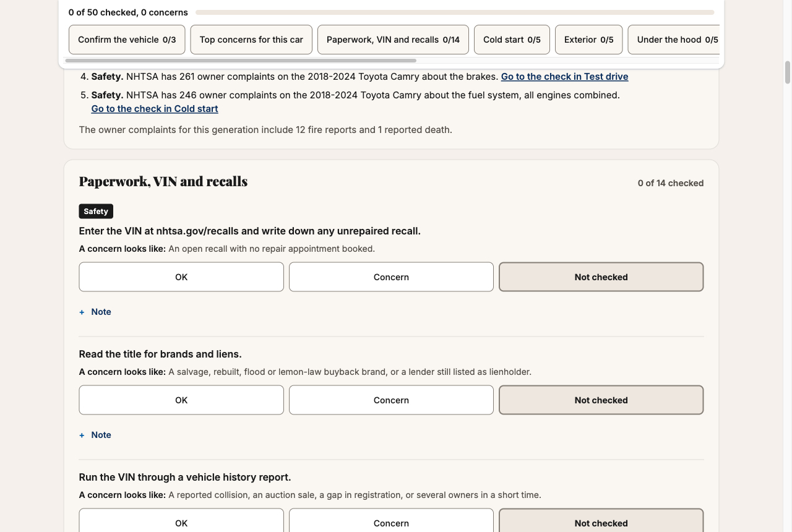Switch to the Cold start section tab
The width and height of the screenshot is (792, 532).
(x=512, y=40)
